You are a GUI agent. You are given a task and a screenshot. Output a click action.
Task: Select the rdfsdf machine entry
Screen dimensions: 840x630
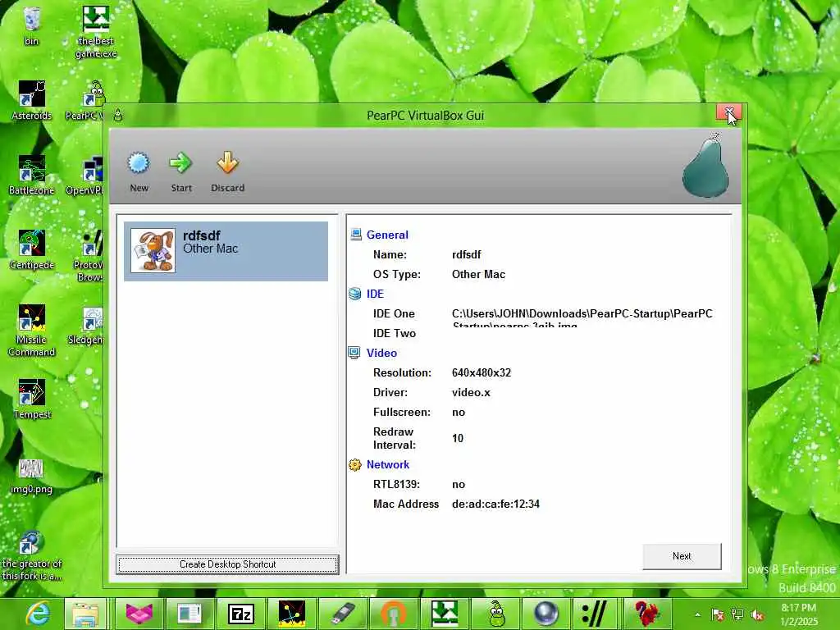click(226, 251)
